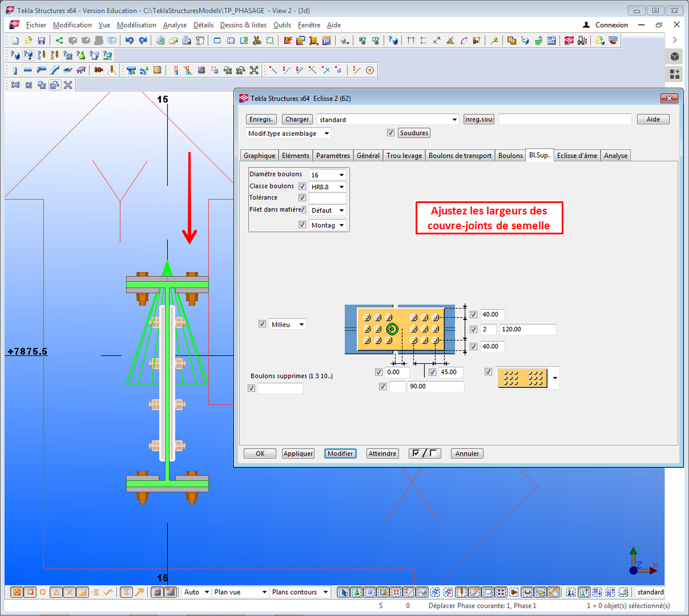Toggle the Boulons supprimes checkbox
This screenshot has height=616, width=689.
point(251,388)
